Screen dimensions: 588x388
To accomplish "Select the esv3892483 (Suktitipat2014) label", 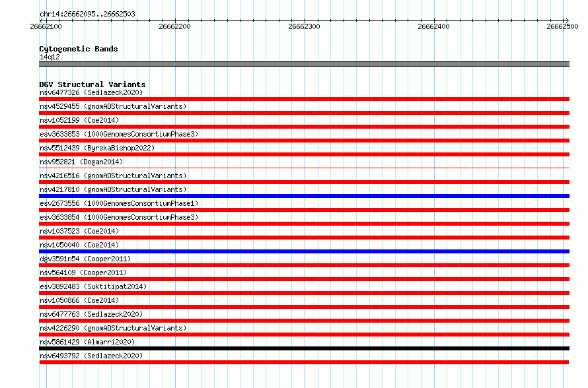I will coord(93,286).
